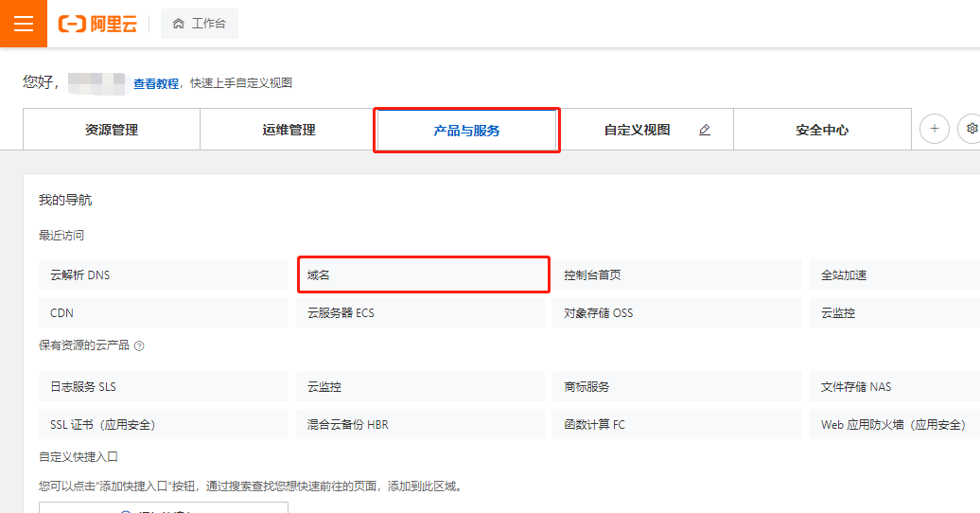Click the Aliyun logo
Screen dimensions: 980x513
[97, 24]
